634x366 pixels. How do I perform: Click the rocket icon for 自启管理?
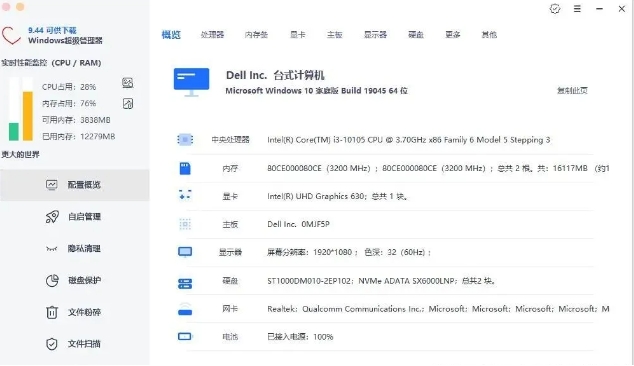click(x=52, y=217)
